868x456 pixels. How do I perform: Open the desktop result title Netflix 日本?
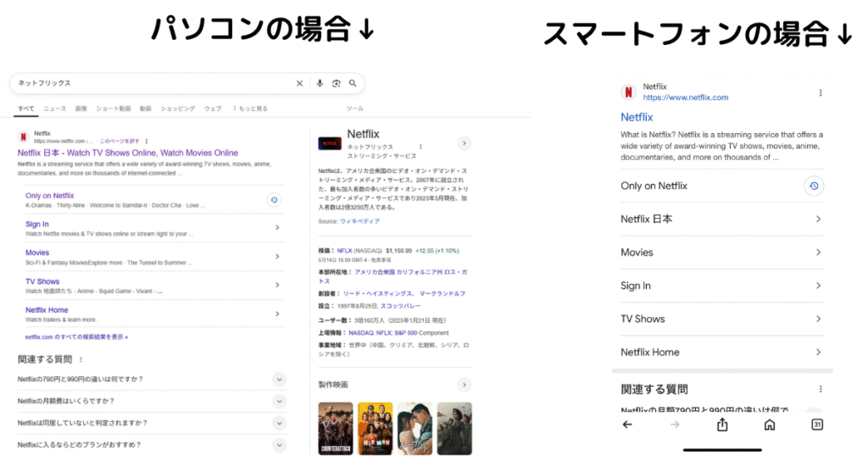tap(127, 153)
